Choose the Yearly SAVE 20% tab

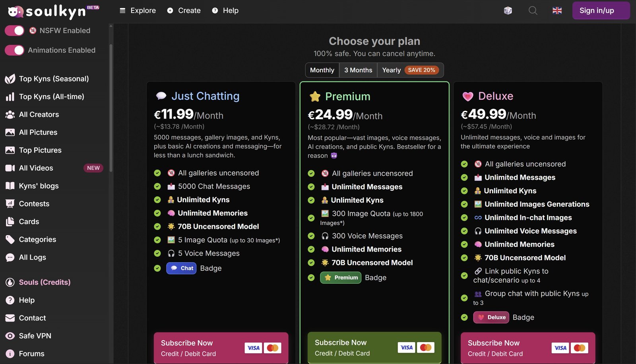tap(409, 70)
